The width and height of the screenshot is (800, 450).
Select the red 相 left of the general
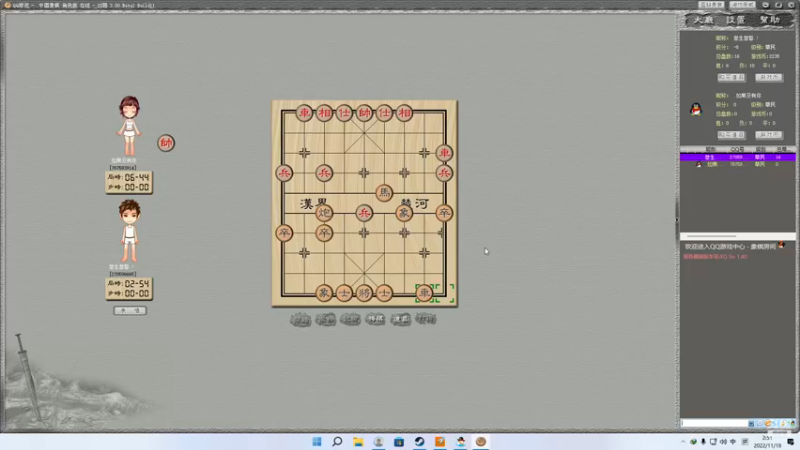(x=324, y=113)
